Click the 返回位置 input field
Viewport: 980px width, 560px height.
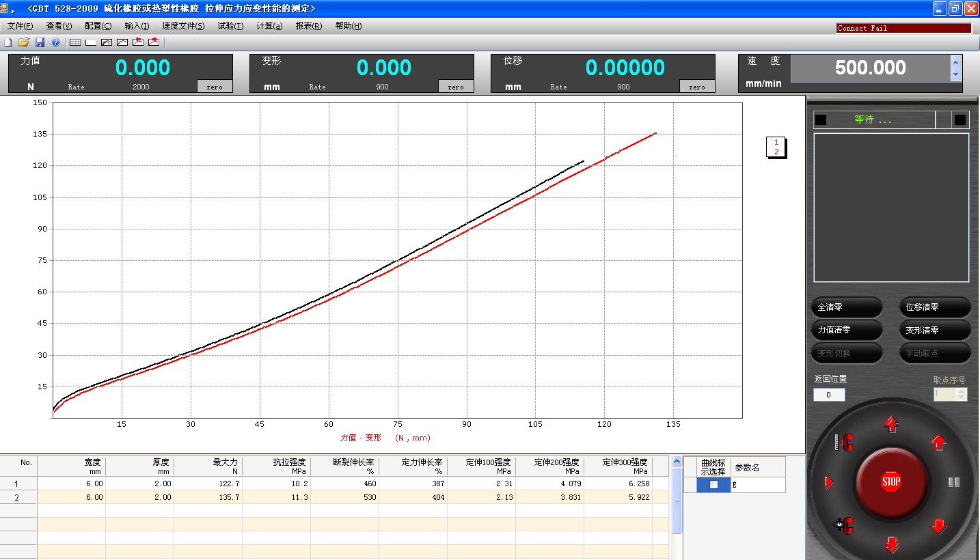tap(829, 395)
